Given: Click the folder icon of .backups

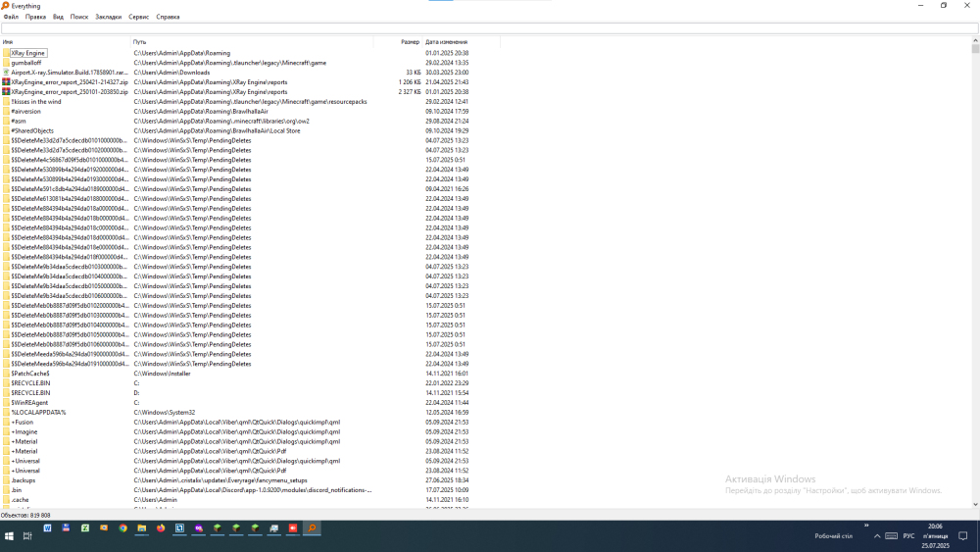Looking at the screenshot, I should click(x=6, y=480).
